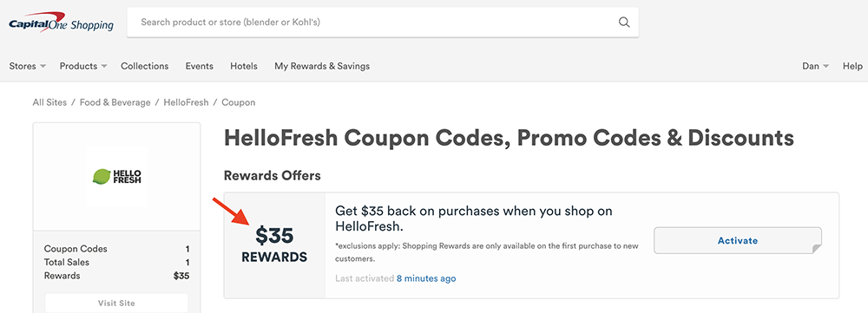868x313 pixels.
Task: Click the HelloFresh lime logo
Action: click(117, 176)
